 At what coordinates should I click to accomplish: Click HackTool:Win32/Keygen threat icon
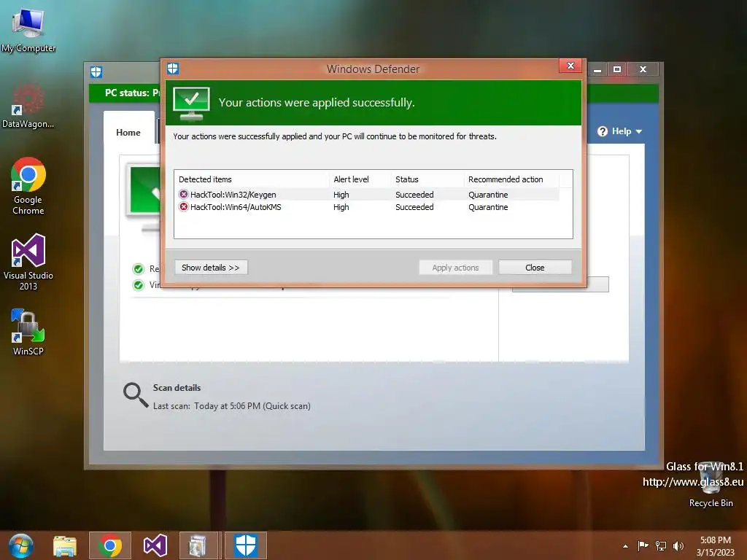coord(183,194)
